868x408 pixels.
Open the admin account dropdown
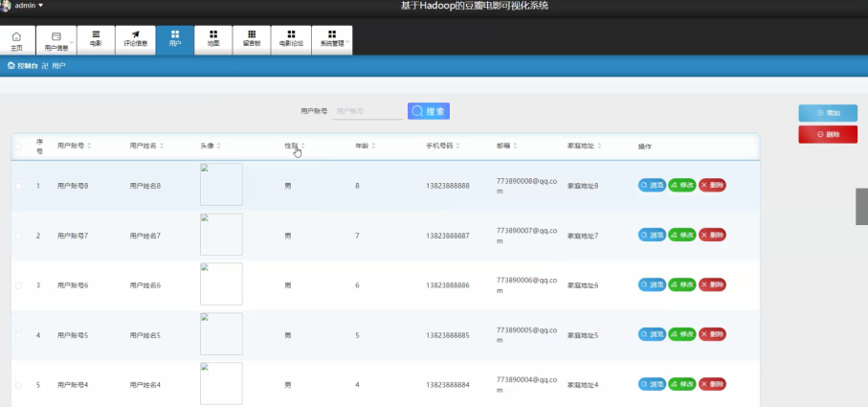(x=29, y=6)
